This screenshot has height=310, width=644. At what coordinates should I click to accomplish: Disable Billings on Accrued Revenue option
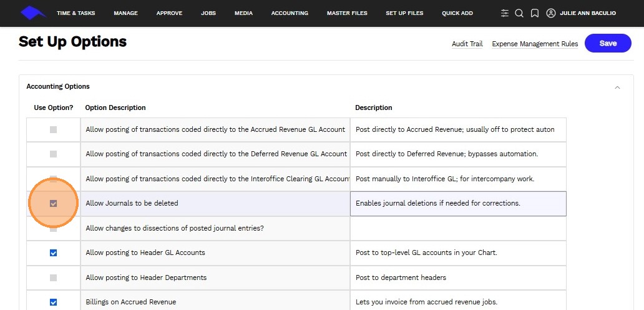click(x=53, y=302)
